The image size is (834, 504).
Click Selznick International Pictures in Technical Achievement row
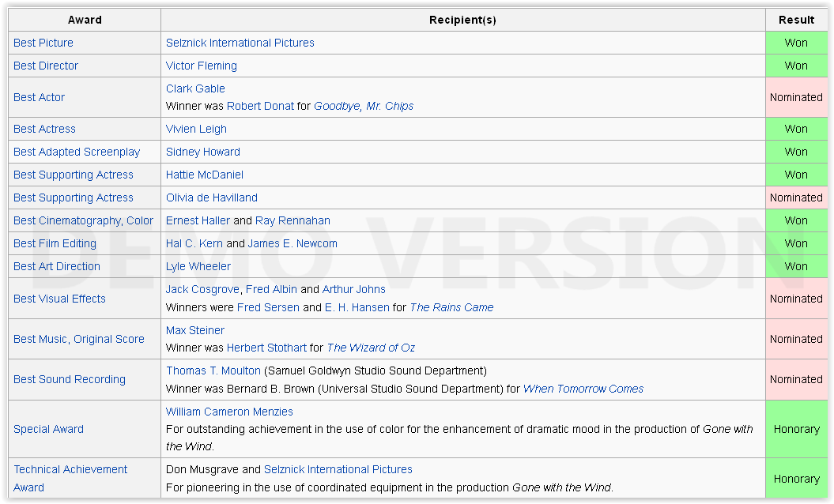(x=338, y=469)
